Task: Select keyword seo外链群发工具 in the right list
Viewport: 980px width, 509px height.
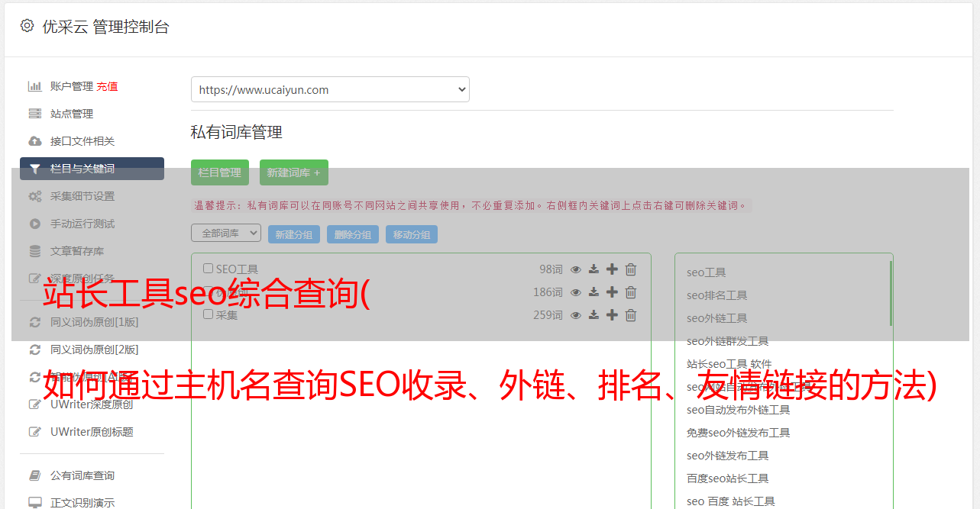Action: (x=727, y=341)
